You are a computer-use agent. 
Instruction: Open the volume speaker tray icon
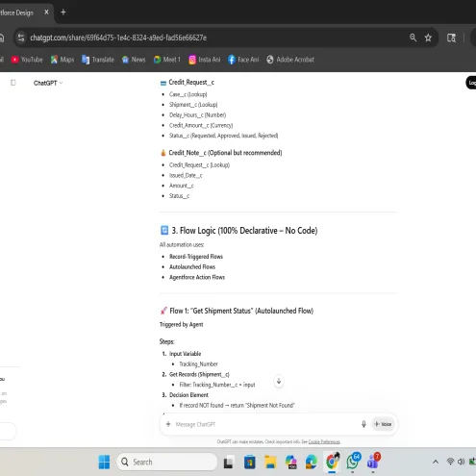click(x=462, y=462)
